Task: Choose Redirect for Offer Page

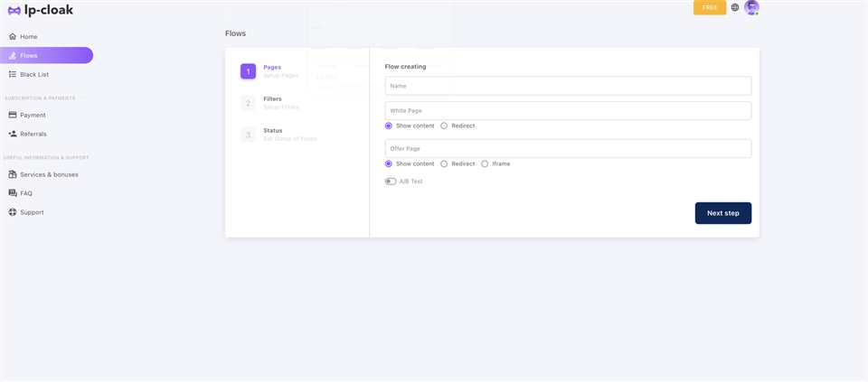Action: (444, 163)
